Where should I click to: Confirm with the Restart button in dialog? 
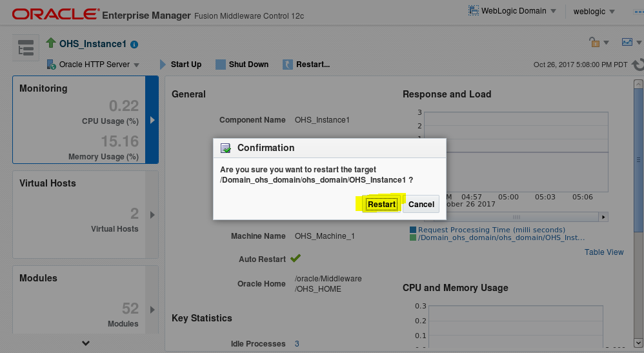pos(381,204)
